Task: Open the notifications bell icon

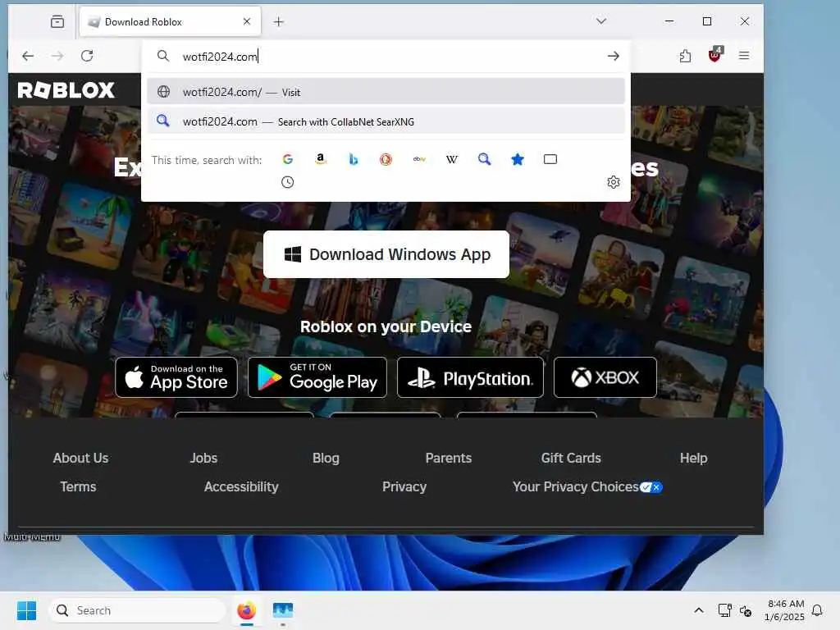Action: point(817,610)
